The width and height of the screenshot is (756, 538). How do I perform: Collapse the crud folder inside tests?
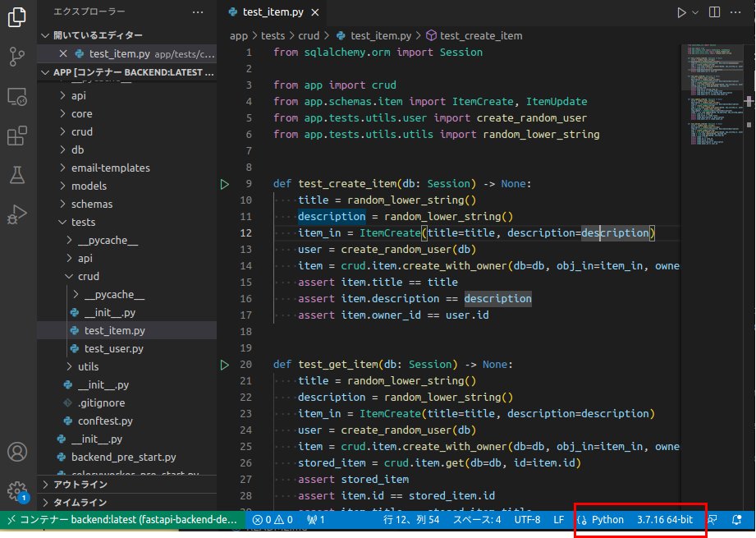pos(127,277)
